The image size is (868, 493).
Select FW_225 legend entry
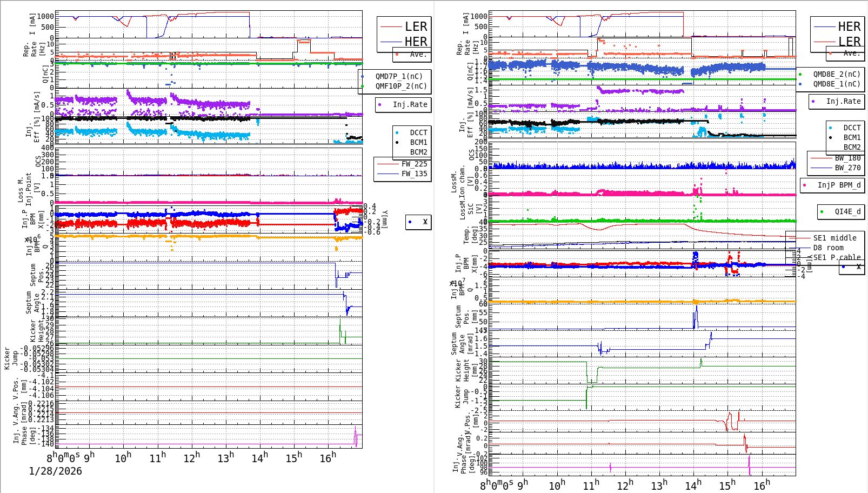414,164
